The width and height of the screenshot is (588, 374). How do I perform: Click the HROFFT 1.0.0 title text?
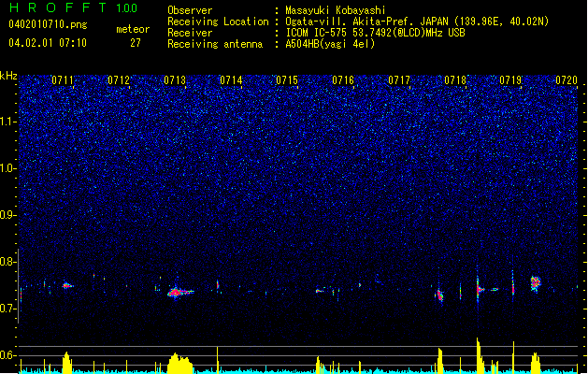74,7
